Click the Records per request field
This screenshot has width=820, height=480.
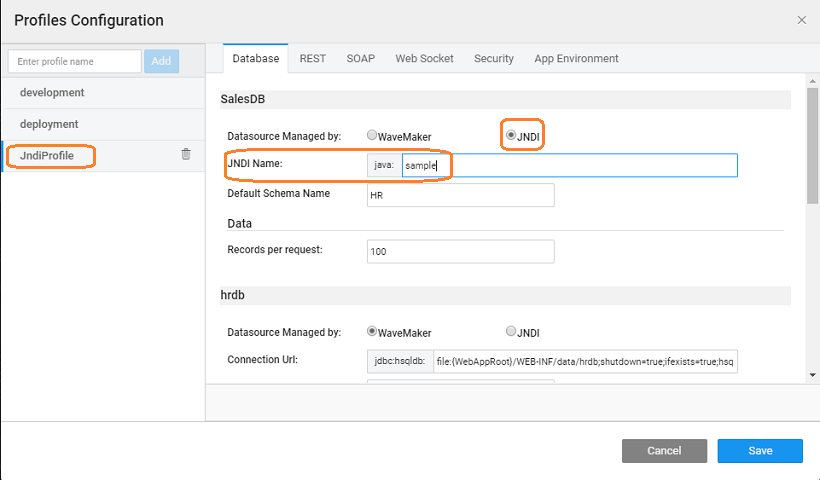coord(460,251)
